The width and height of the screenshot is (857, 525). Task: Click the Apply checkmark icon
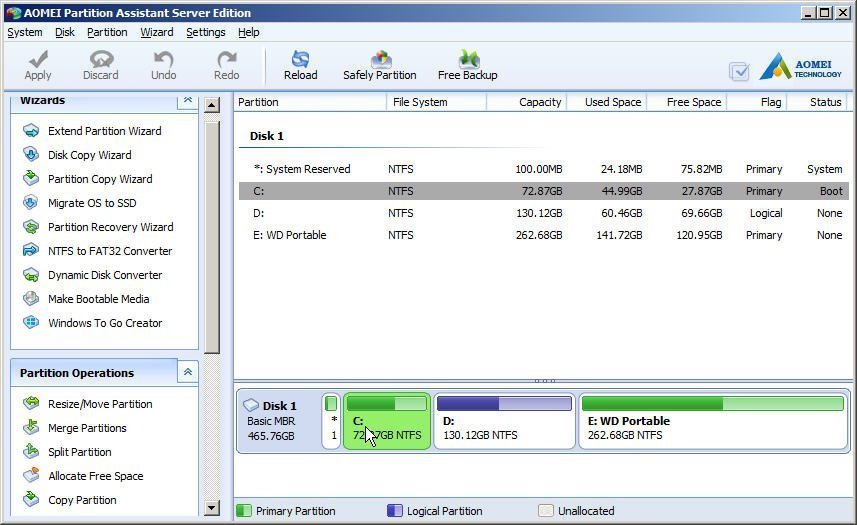click(x=38, y=58)
